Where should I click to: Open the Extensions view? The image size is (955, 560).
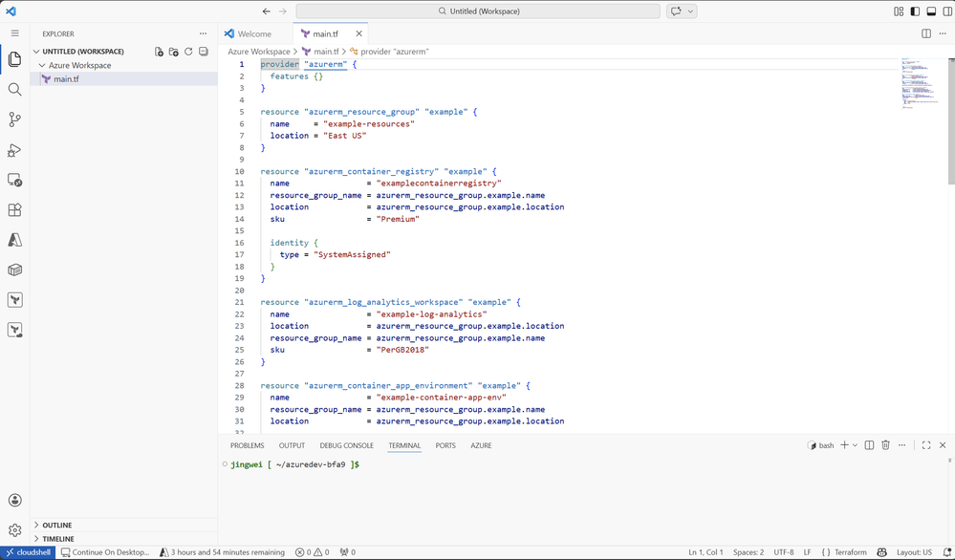(14, 210)
